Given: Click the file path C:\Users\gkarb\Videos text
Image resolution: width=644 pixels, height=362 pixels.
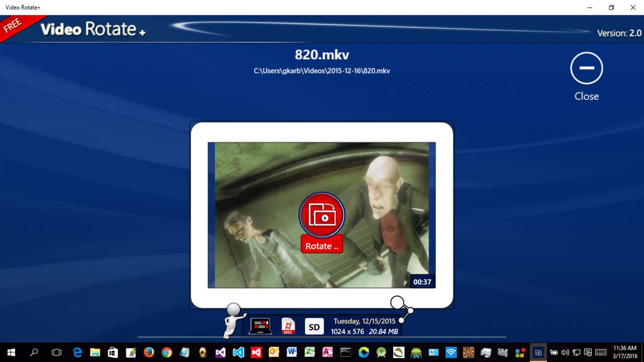Looking at the screenshot, I should [322, 71].
